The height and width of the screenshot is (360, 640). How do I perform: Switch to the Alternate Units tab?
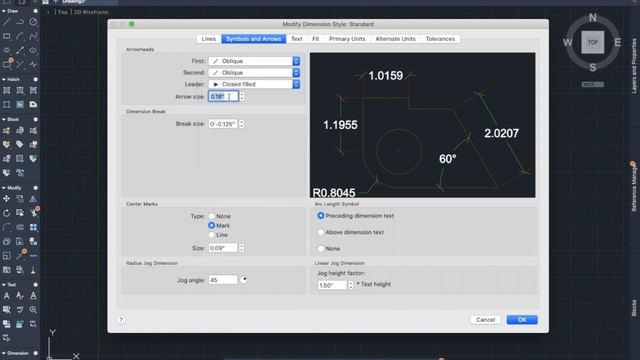[x=395, y=39]
